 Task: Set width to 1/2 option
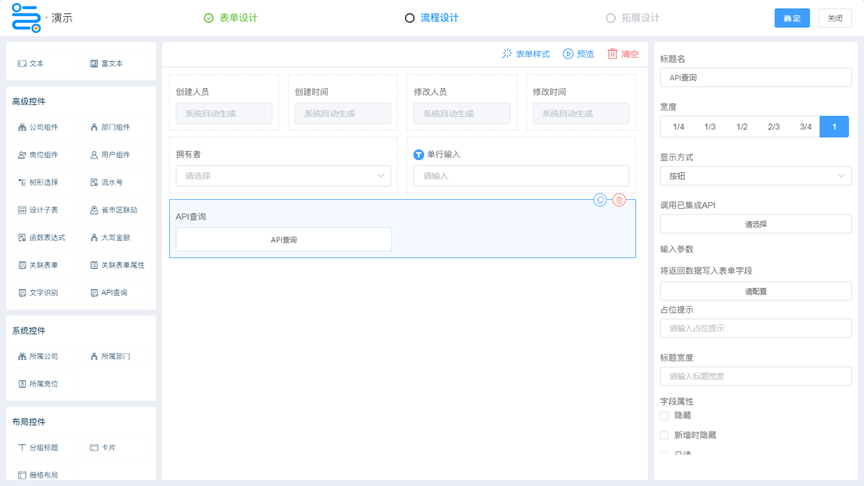741,127
